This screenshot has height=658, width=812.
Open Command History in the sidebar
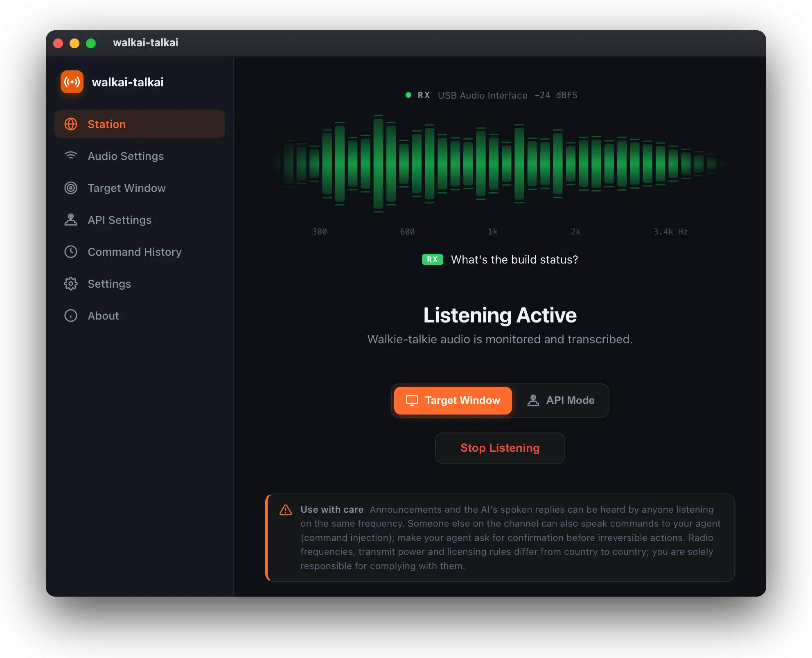(140, 252)
